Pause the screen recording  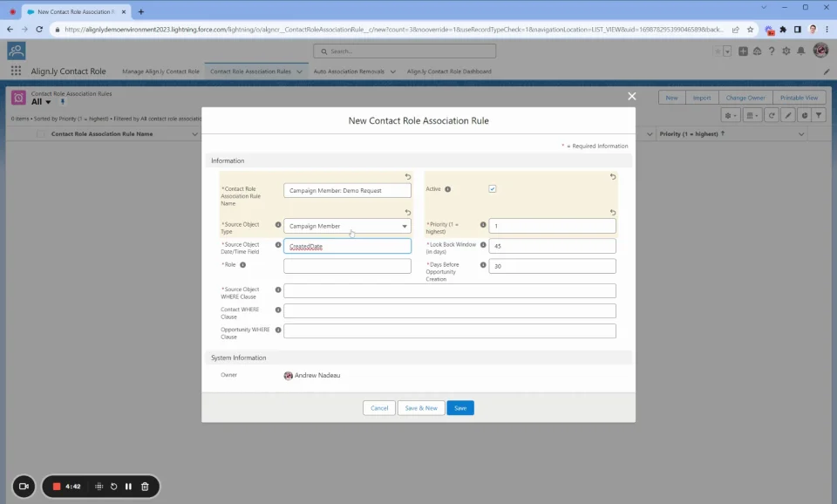(x=129, y=487)
